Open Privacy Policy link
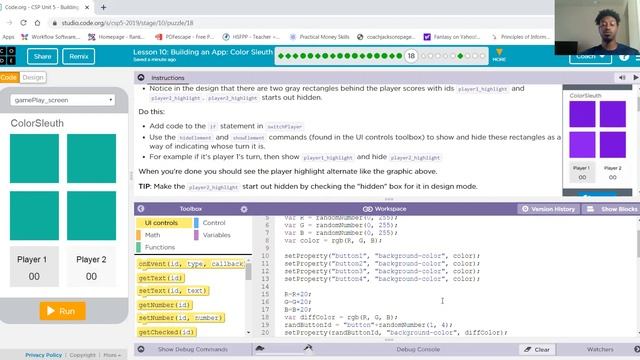This screenshot has height=360, width=640. click(43, 355)
